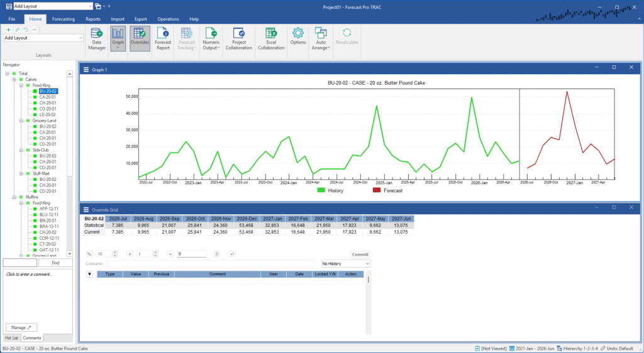Click the add layout plus icon
The width and height of the screenshot is (644, 353).
(8, 30)
